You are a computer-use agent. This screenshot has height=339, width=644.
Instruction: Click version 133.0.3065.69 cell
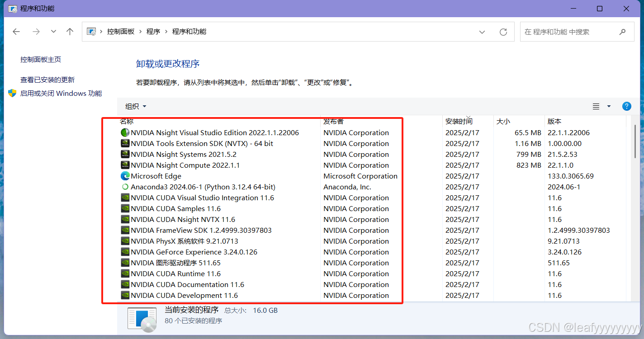(571, 176)
